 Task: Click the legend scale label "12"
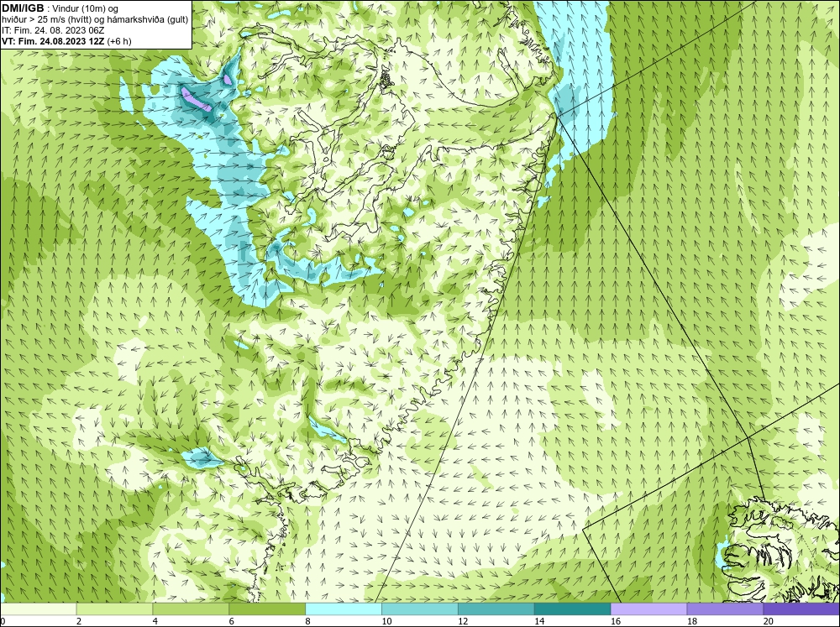[463, 621]
